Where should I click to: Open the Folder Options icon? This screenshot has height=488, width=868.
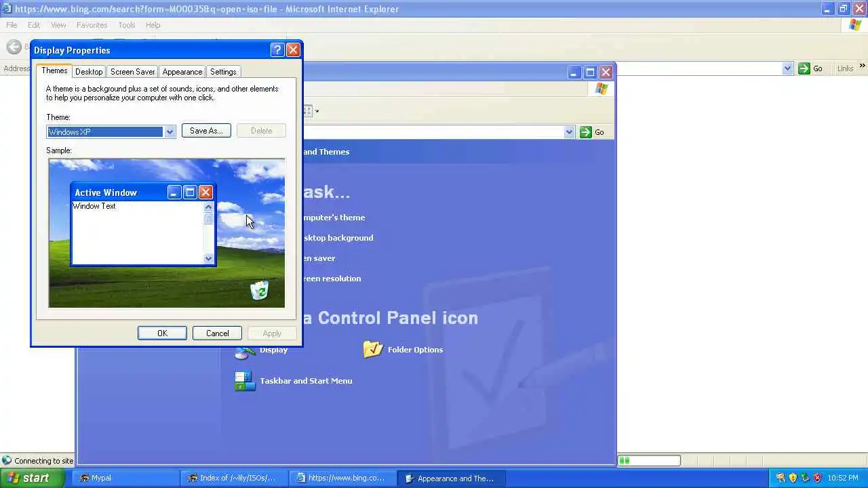pos(403,350)
